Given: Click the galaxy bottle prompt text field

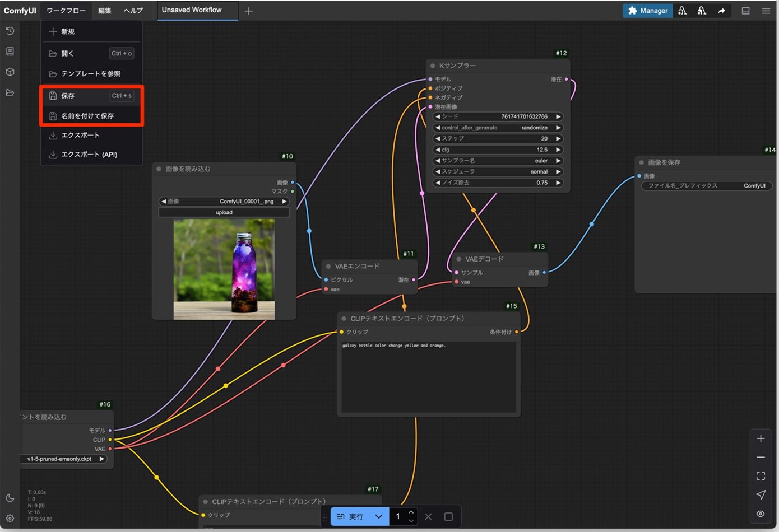Looking at the screenshot, I should click(x=429, y=376).
